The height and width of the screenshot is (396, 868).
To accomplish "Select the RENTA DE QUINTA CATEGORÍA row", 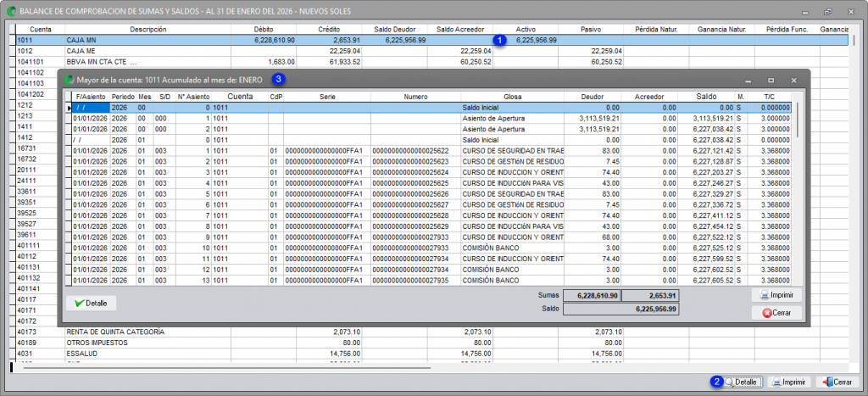I will click(x=431, y=332).
